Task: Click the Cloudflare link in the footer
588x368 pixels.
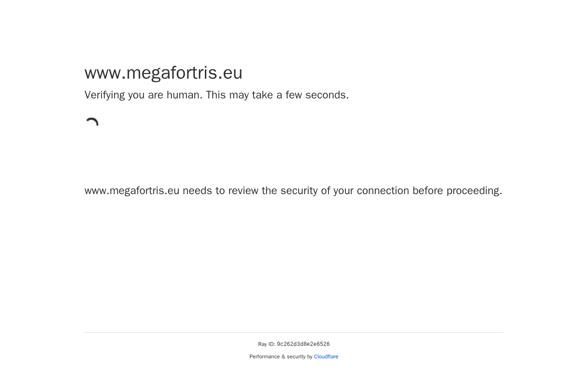Action: point(326,356)
